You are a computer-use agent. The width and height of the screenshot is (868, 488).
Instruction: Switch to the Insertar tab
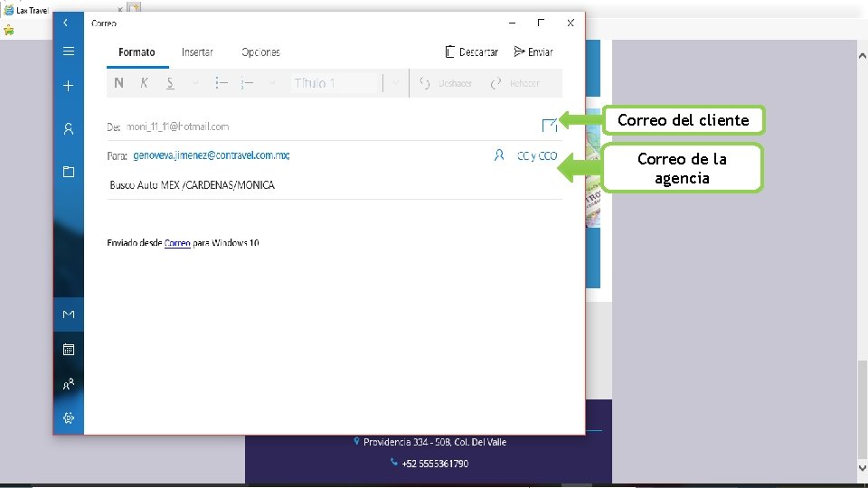click(x=198, y=52)
